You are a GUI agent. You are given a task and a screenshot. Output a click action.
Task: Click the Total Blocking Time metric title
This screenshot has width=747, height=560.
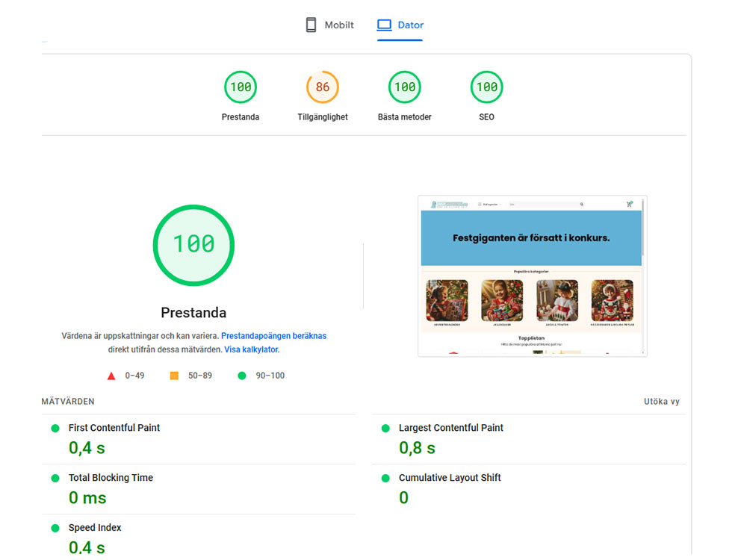111,478
